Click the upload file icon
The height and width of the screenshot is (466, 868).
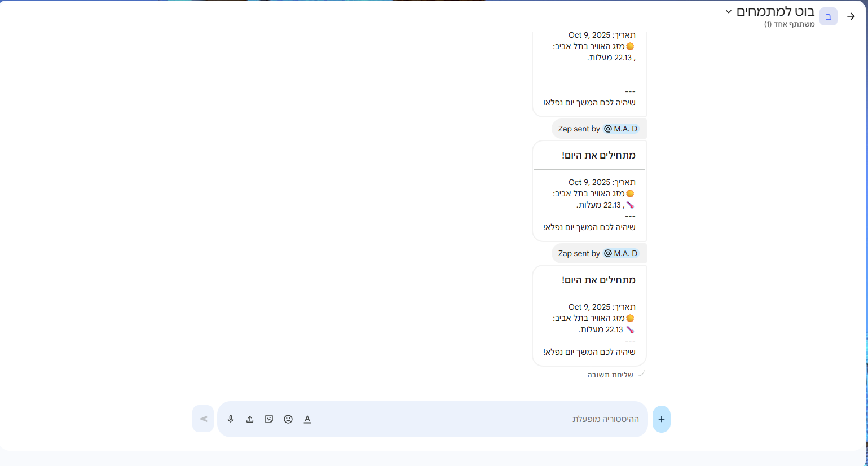250,419
